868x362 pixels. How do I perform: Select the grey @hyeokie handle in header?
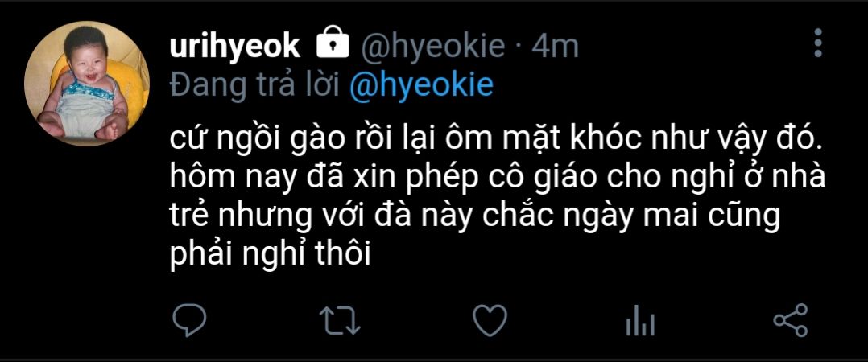[x=433, y=47]
